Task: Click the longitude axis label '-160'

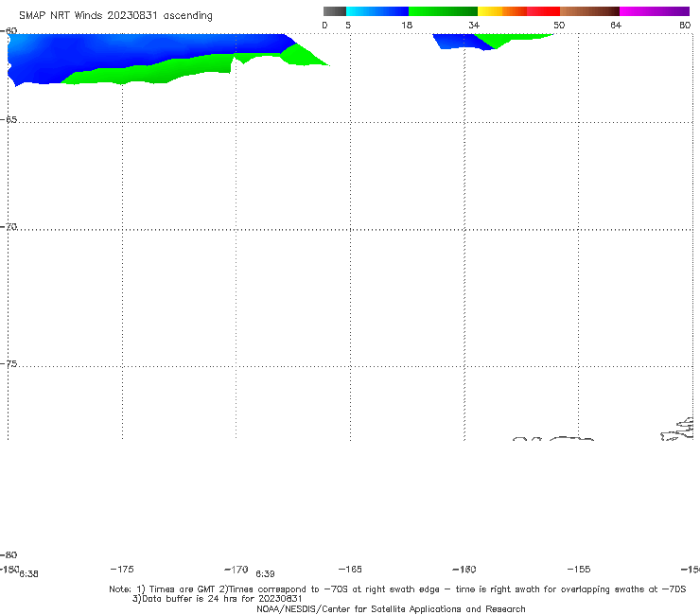Action: (x=464, y=570)
